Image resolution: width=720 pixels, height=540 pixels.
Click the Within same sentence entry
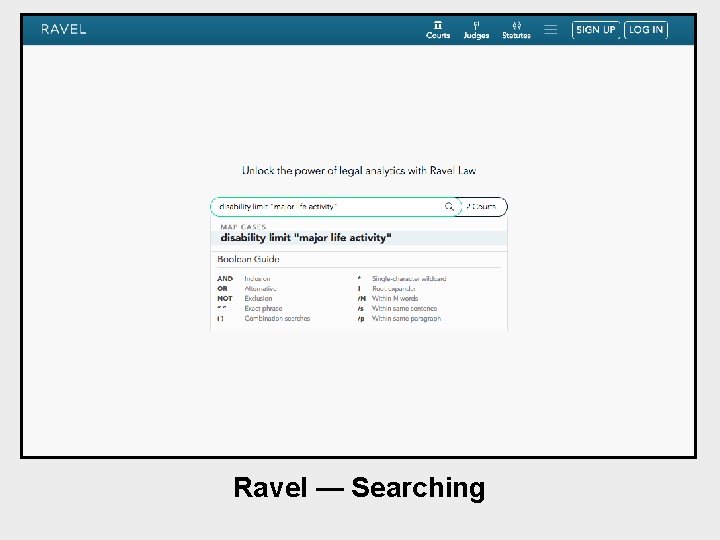[397, 309]
